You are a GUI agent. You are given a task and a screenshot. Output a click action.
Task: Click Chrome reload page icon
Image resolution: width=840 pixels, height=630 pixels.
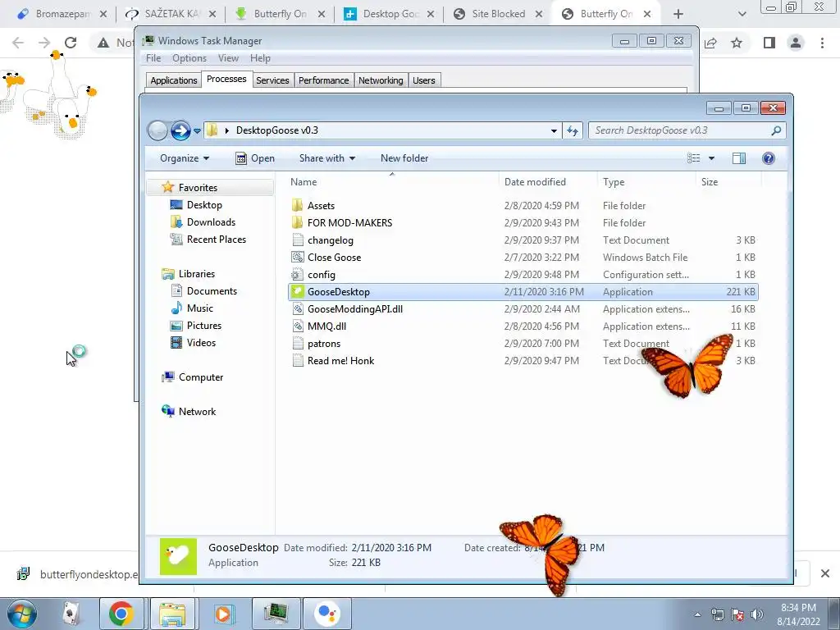point(71,43)
